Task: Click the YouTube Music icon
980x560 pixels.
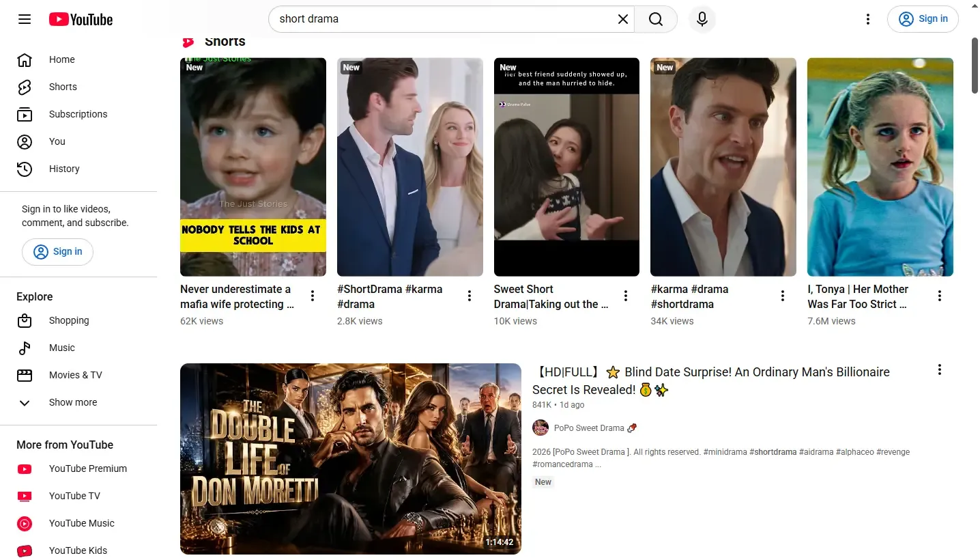Action: (25, 523)
